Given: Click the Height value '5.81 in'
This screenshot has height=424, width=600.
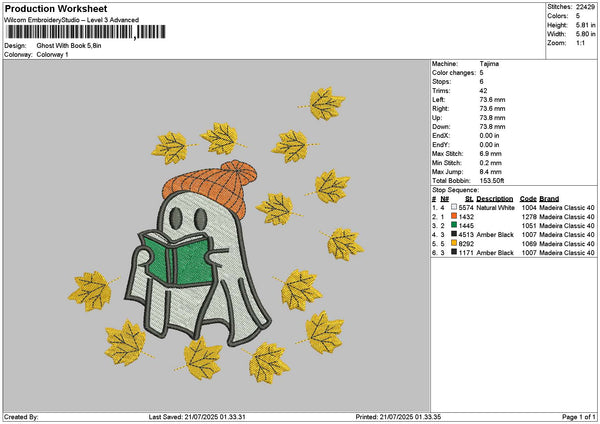Looking at the screenshot, I should [585, 25].
